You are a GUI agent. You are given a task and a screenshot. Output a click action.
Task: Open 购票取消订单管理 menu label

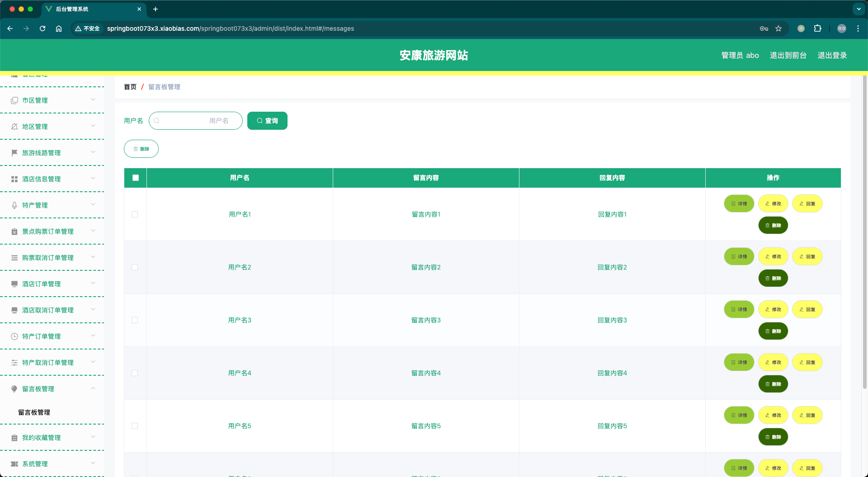[x=48, y=258]
